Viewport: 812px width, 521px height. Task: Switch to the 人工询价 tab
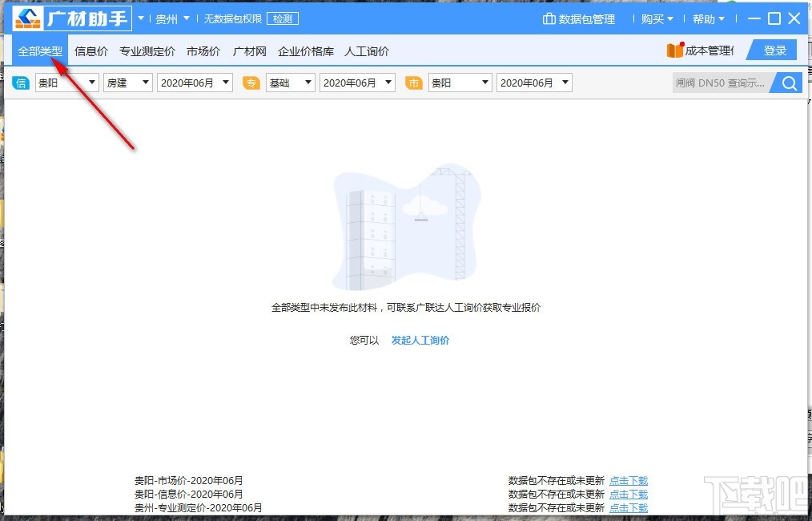[x=367, y=50]
